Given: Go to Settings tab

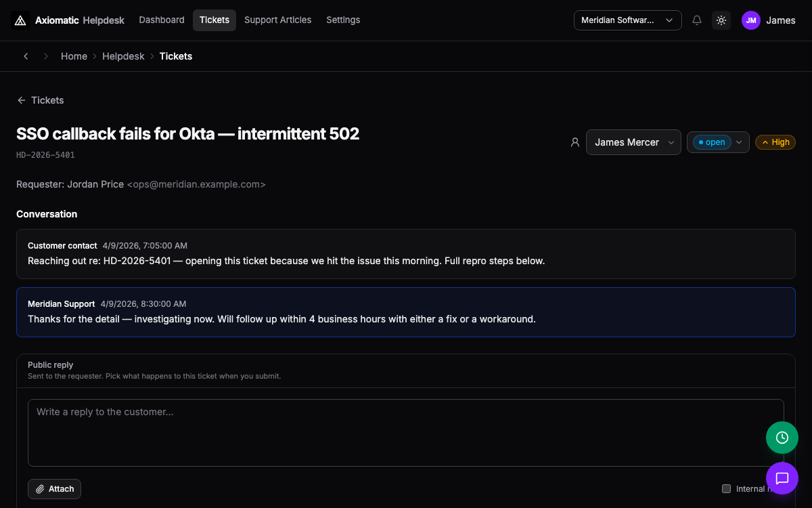Looking at the screenshot, I should (343, 20).
